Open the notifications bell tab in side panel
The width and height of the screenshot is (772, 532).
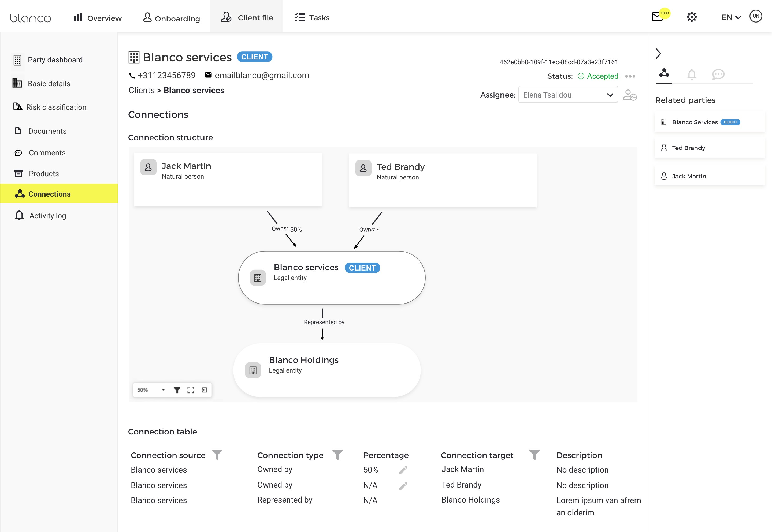click(692, 74)
